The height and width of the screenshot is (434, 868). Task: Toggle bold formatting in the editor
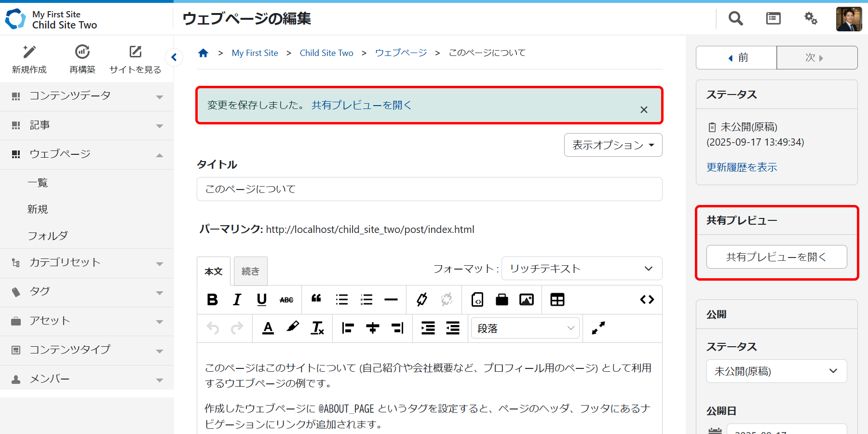pyautogui.click(x=212, y=299)
